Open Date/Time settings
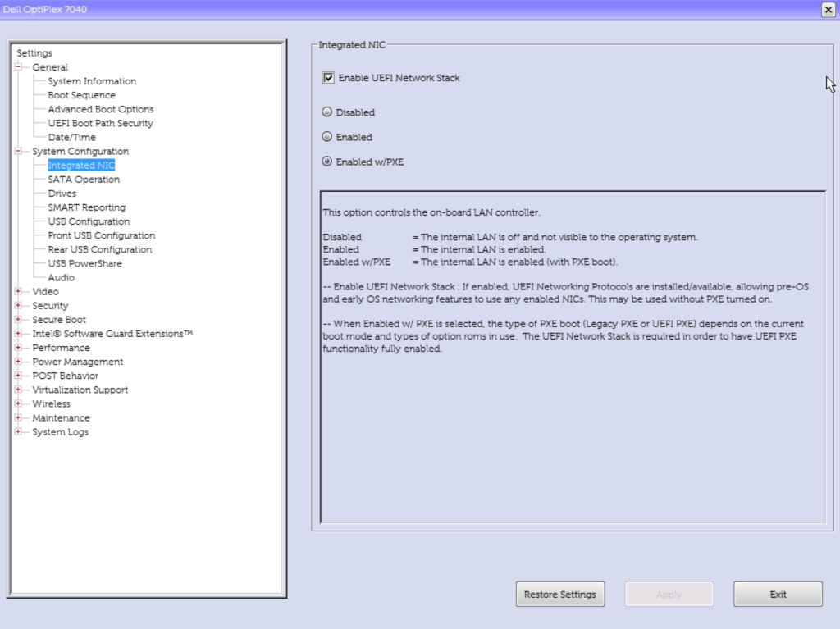This screenshot has height=629, width=840. pos(72,137)
